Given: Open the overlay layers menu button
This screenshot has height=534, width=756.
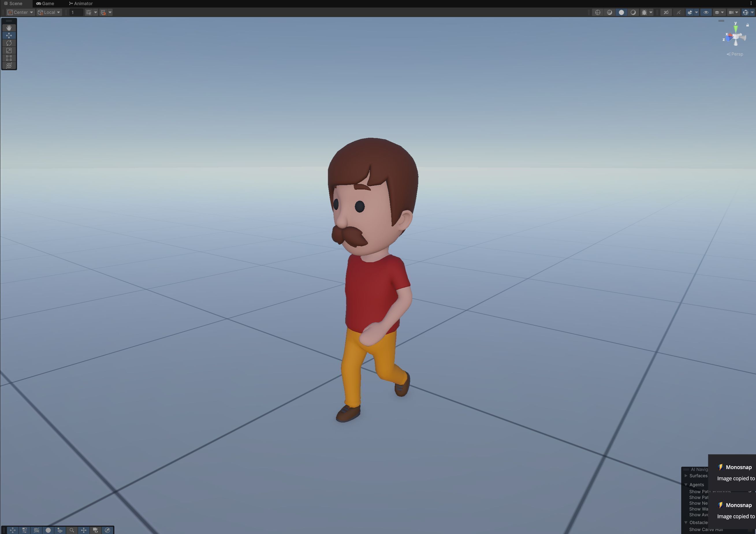Looking at the screenshot, I should 719,12.
